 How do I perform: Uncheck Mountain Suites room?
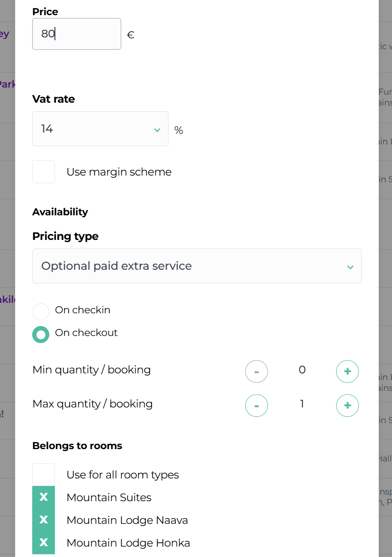[44, 497]
